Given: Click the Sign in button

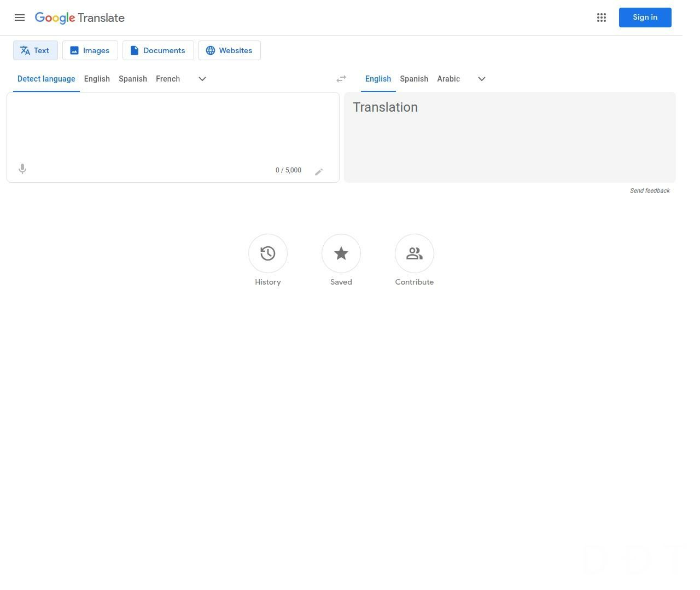Looking at the screenshot, I should coord(645,18).
